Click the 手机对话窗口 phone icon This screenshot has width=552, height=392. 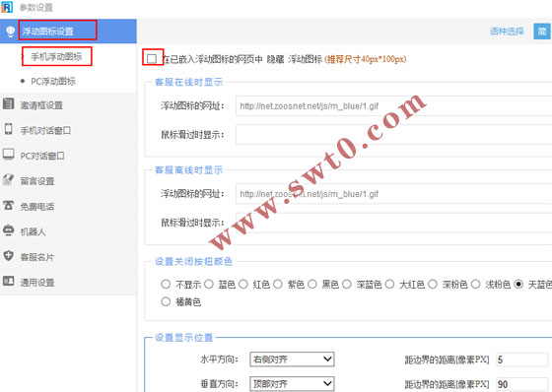click(8, 129)
